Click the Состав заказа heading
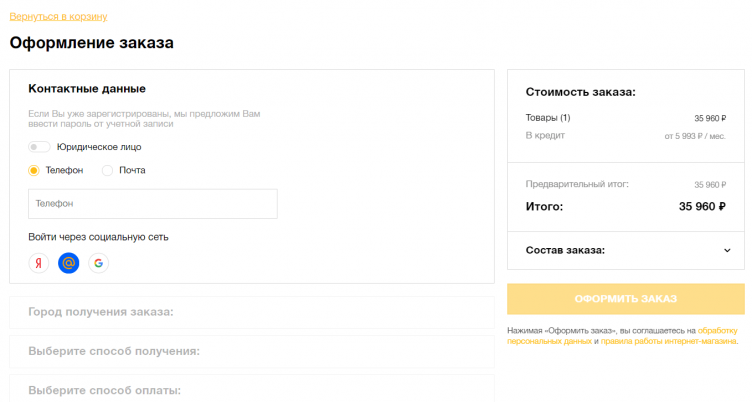This screenshot has height=402, width=752. pyautogui.click(x=565, y=250)
